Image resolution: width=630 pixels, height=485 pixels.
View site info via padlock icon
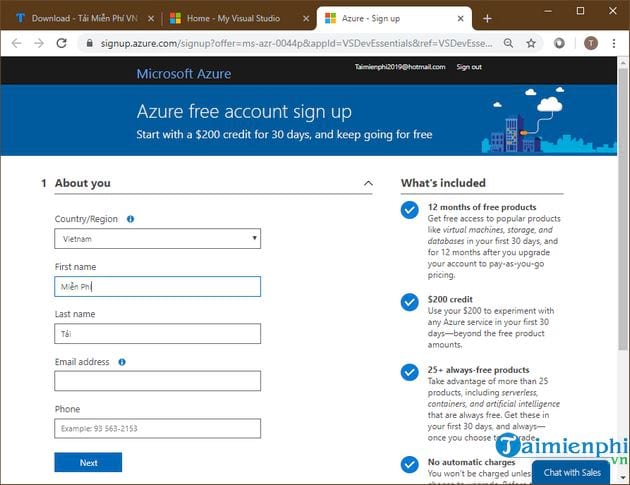(90, 43)
